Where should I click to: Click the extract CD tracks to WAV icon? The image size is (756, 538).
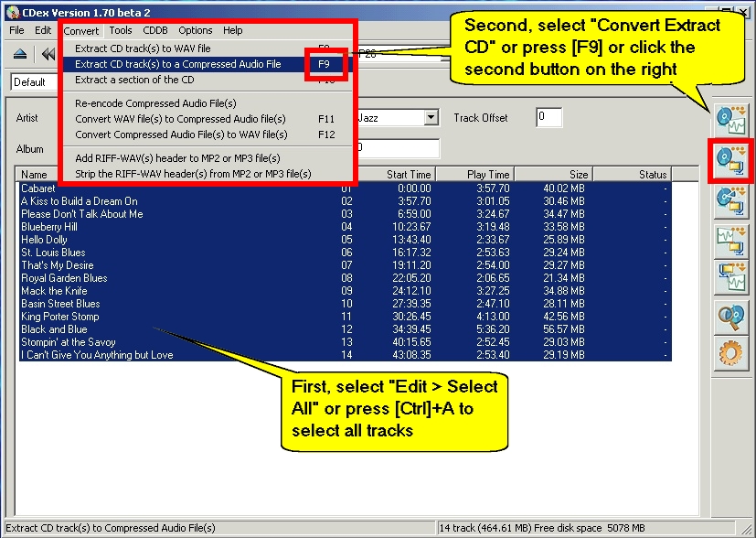coord(731,119)
